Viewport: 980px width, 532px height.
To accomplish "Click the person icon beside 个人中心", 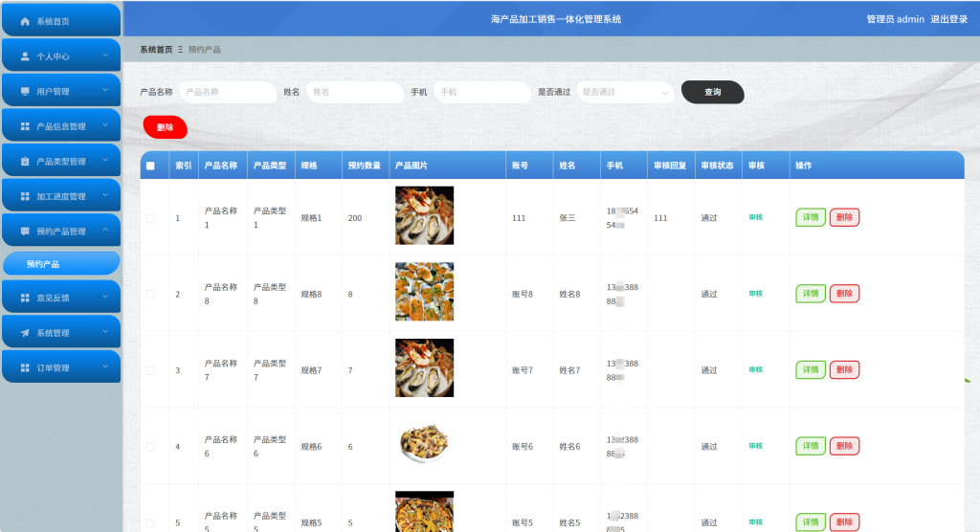I will pyautogui.click(x=25, y=56).
